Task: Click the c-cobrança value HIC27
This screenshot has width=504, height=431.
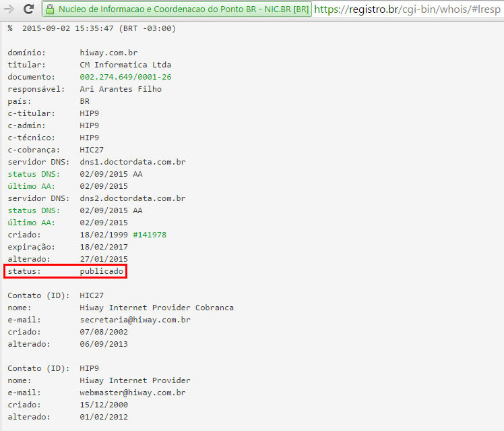Action: (92, 150)
